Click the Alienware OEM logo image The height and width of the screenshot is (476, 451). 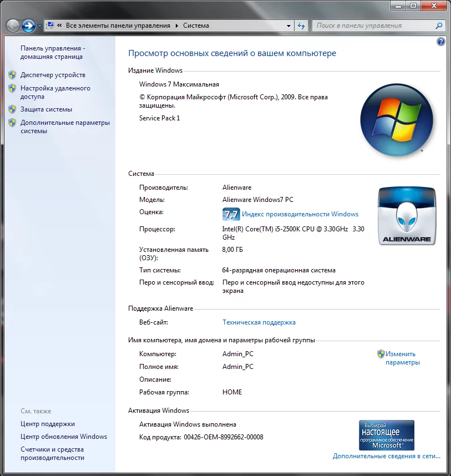coord(407,216)
